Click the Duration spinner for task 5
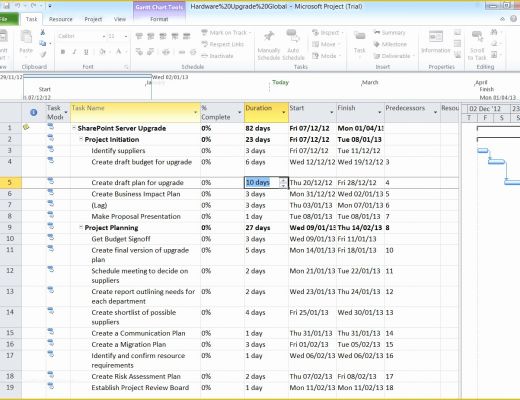 [283, 182]
